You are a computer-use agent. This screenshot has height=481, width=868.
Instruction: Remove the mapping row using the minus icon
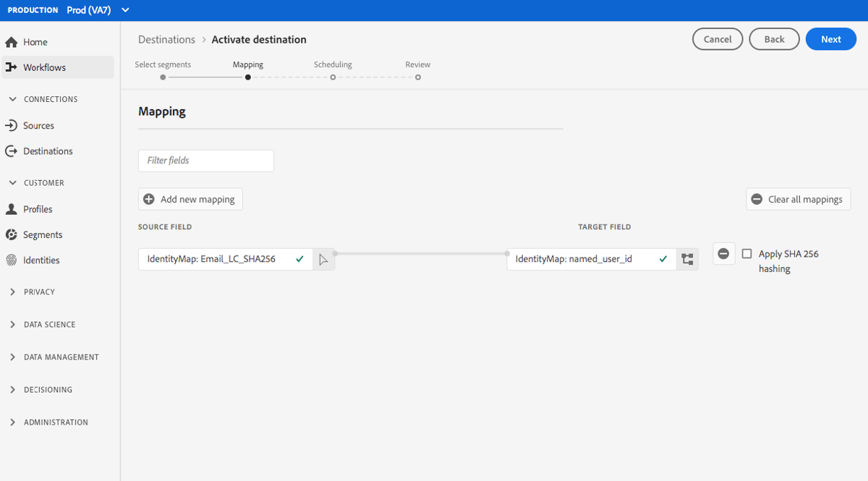coord(724,253)
